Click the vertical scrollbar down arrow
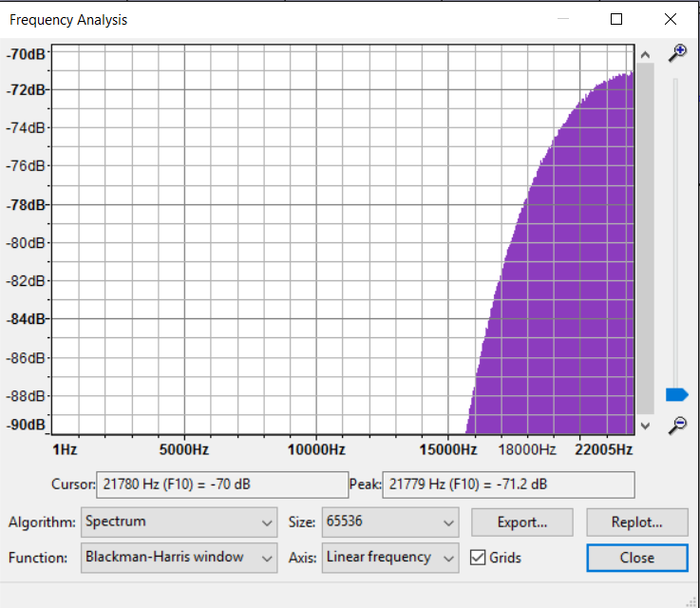Image resolution: width=700 pixels, height=608 pixels. pyautogui.click(x=645, y=426)
